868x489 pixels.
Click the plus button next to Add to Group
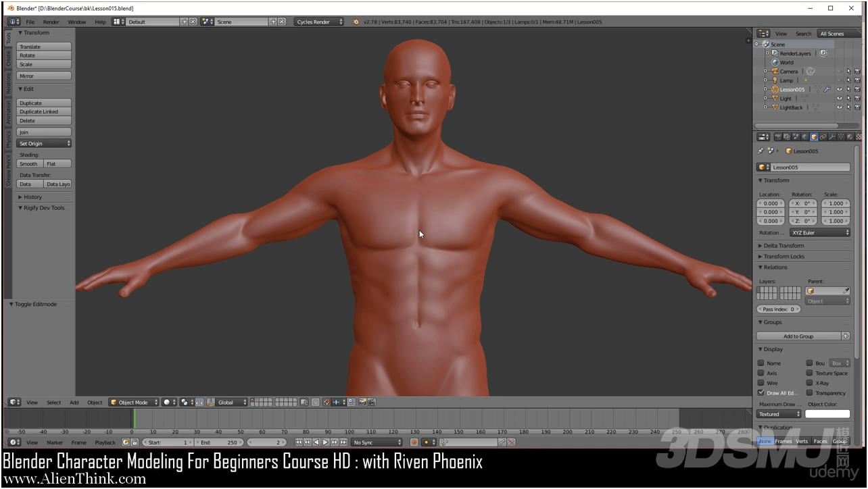845,336
